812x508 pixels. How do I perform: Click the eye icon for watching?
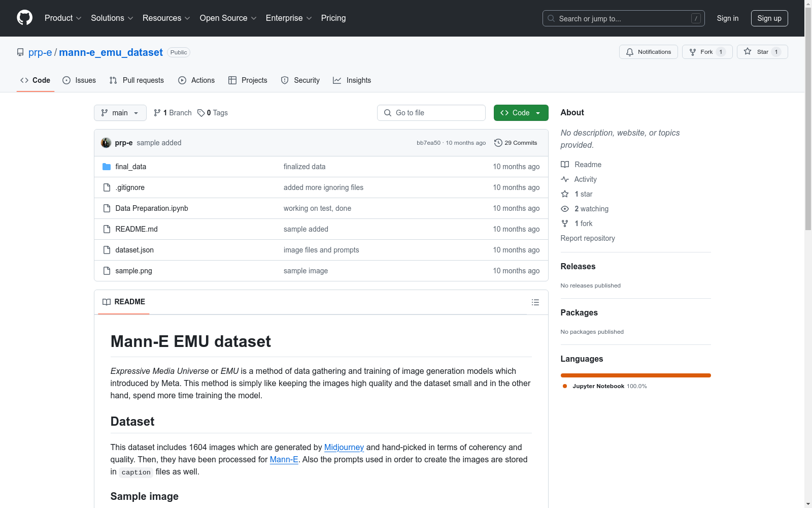565,209
